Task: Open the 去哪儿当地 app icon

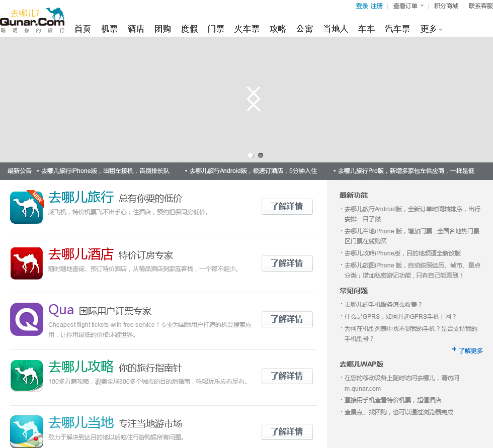Action: 27,431
